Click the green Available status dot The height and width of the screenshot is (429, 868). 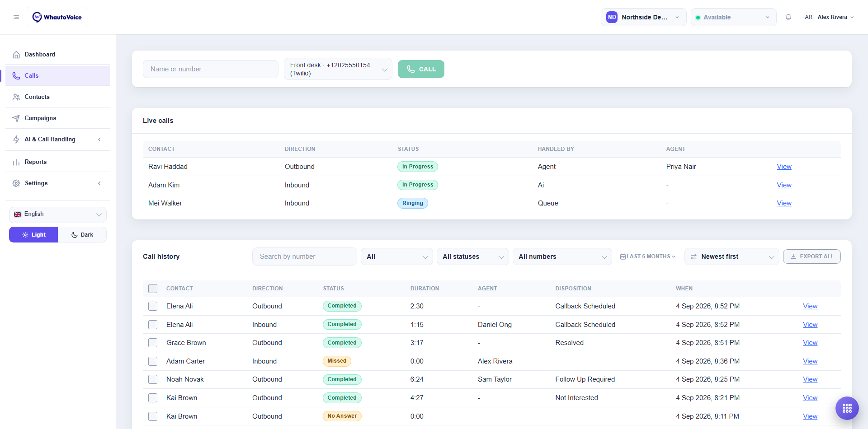698,18
